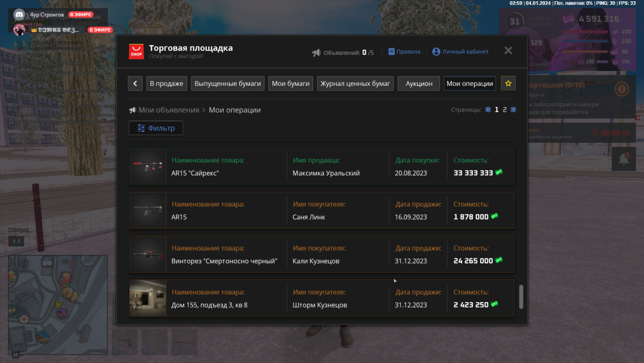Screen dimensions: 644x363
Task: Open Личный кабинет account page
Action: 460,52
